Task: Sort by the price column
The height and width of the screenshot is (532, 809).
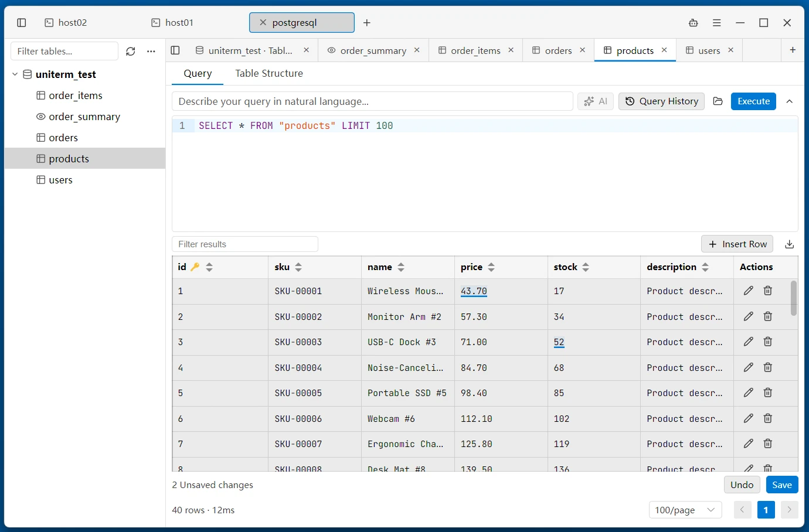Action: [491, 267]
